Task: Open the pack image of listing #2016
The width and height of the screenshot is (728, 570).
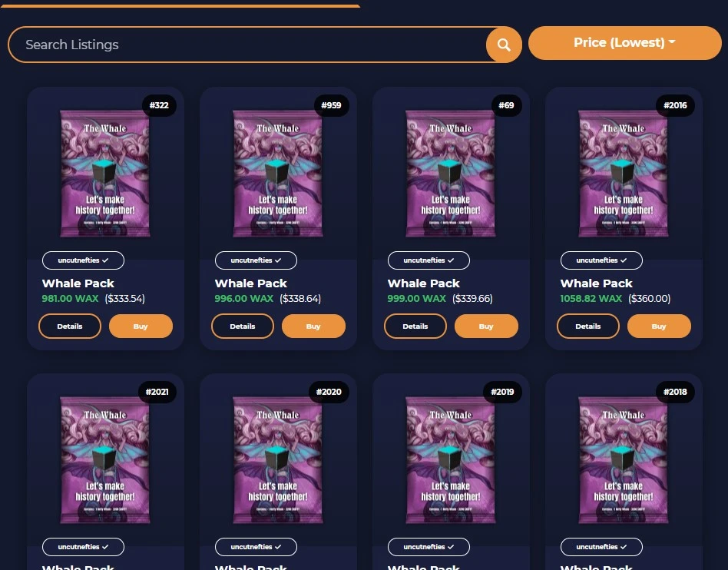Action: tap(624, 174)
